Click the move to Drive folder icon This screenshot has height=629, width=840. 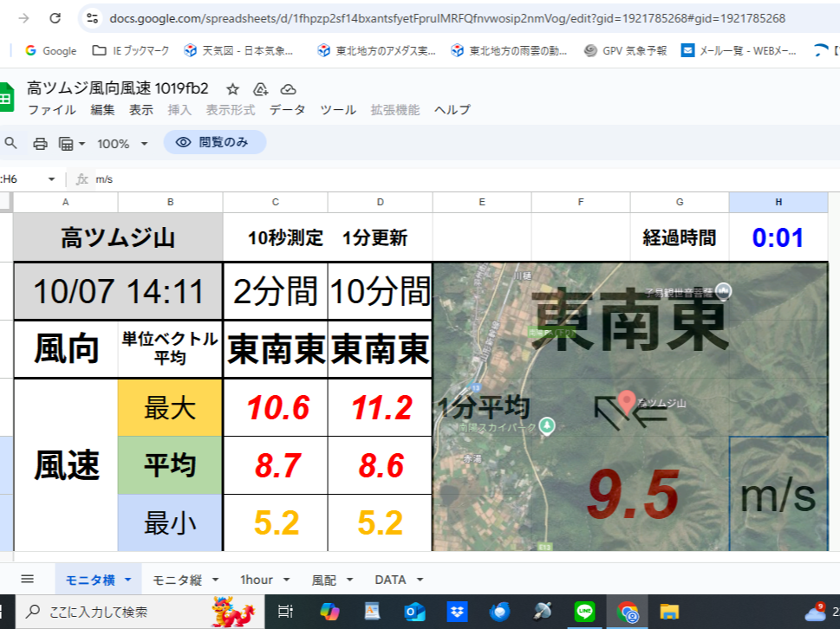coord(260,89)
